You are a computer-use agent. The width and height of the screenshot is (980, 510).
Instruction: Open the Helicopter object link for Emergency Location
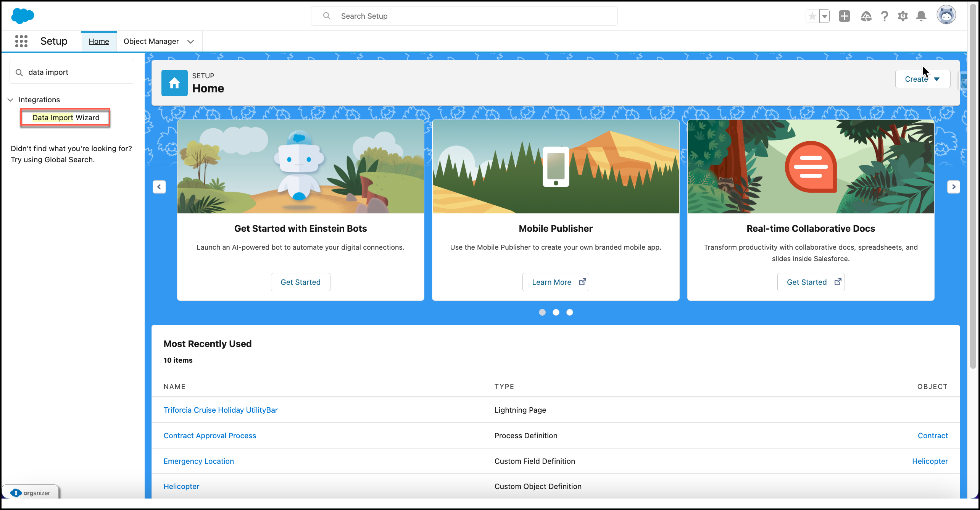click(930, 461)
